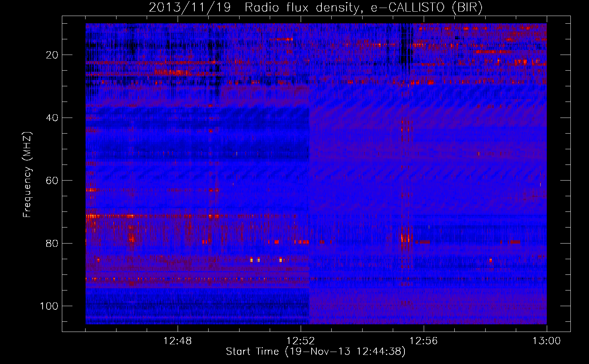Click the 100 frequency tick label

click(x=50, y=306)
